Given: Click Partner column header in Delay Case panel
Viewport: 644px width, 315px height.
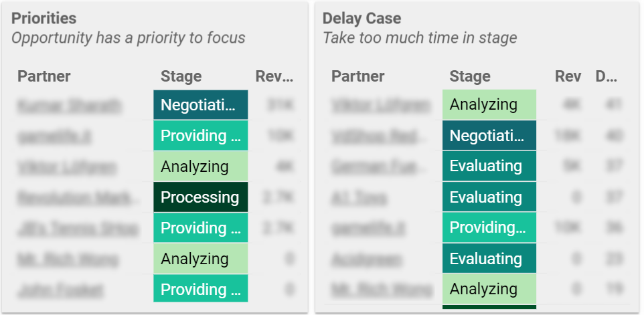Looking at the screenshot, I should coord(357,76).
